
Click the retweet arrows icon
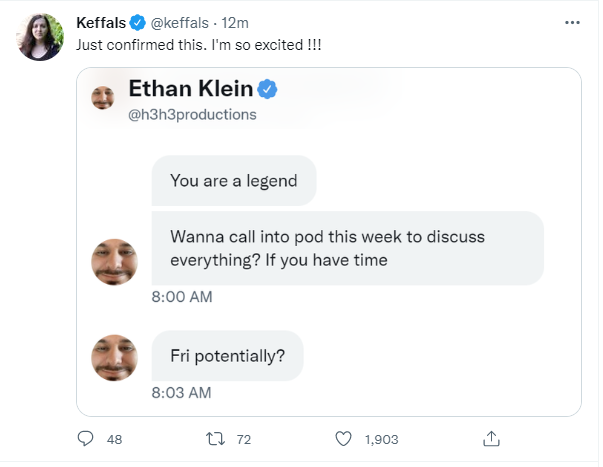point(215,439)
